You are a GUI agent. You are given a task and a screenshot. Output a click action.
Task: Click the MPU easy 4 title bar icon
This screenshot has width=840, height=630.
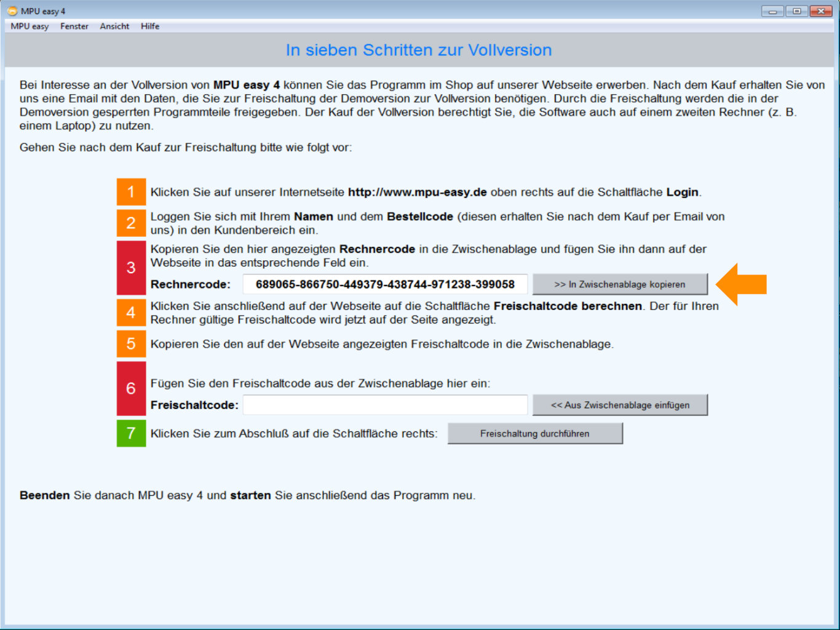pyautogui.click(x=12, y=11)
